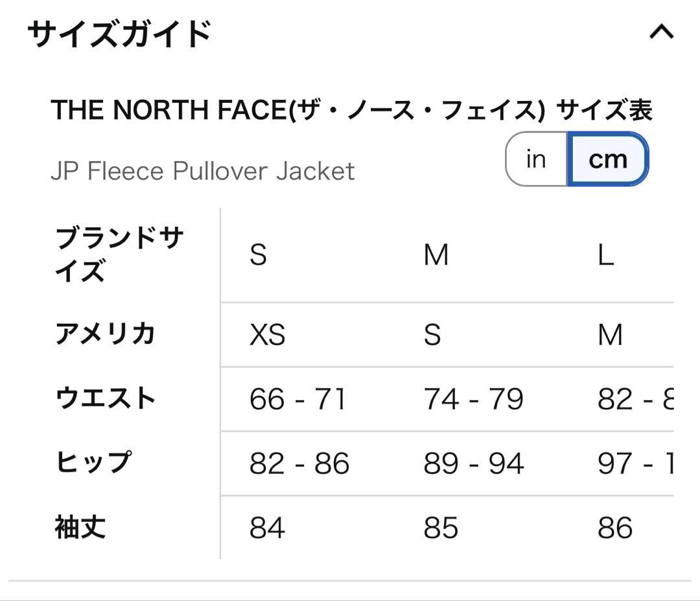Click the THE NORTH FACE size chart title
This screenshot has width=700, height=601.
pyautogui.click(x=353, y=109)
